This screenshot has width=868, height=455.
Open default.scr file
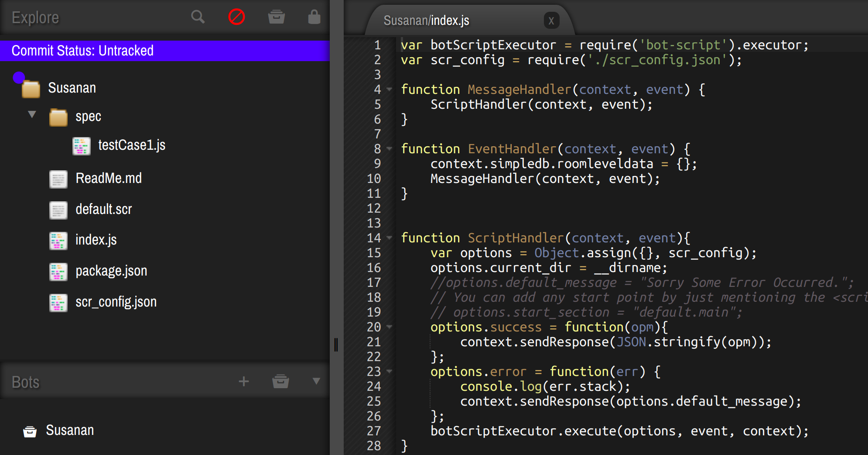104,209
